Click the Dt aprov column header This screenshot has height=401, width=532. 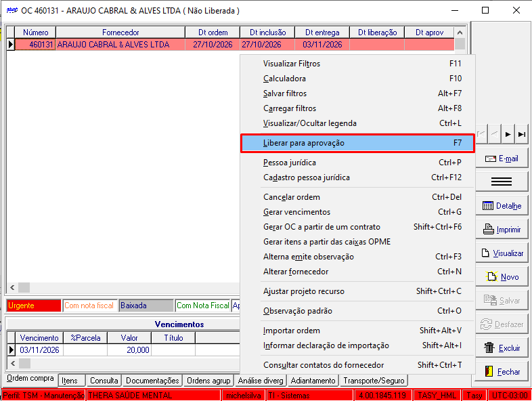(429, 33)
